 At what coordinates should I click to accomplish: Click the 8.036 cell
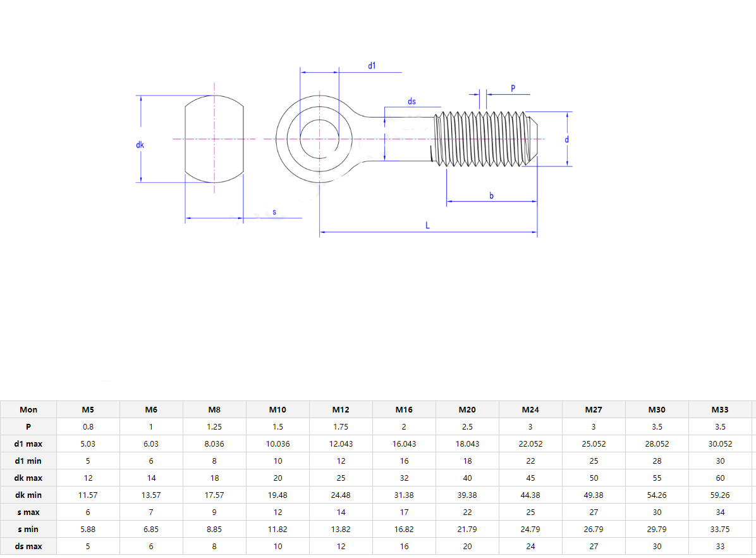[214, 443]
